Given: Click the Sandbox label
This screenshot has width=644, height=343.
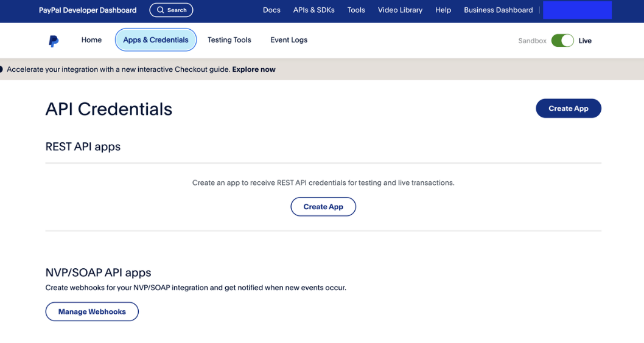Looking at the screenshot, I should [x=532, y=41].
